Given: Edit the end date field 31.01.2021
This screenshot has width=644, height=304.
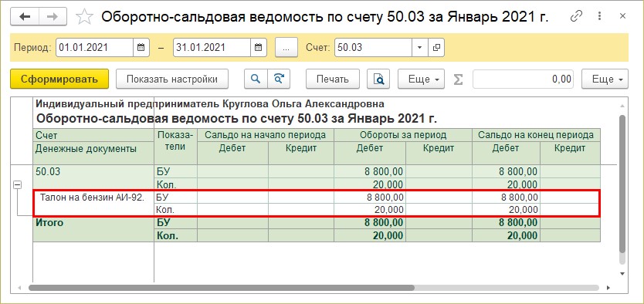Looking at the screenshot, I should coord(212,48).
